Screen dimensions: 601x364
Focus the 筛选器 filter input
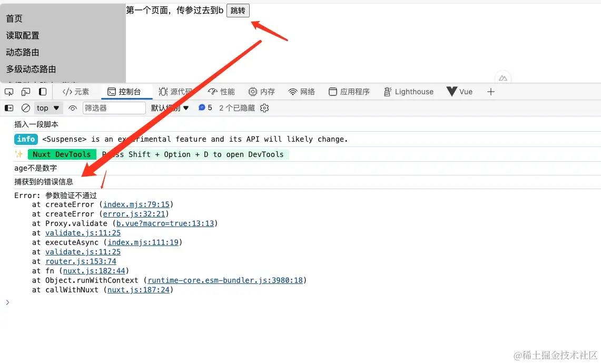[114, 108]
